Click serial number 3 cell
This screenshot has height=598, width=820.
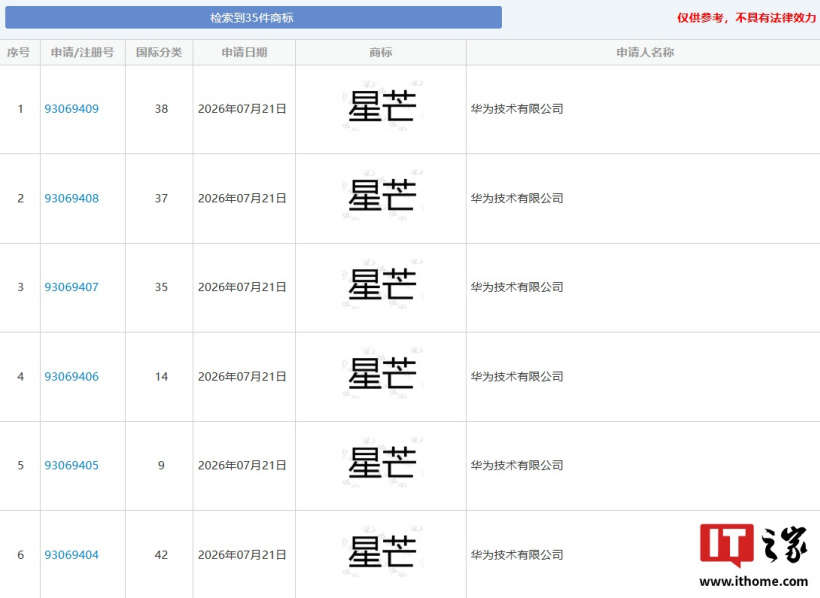(20, 287)
